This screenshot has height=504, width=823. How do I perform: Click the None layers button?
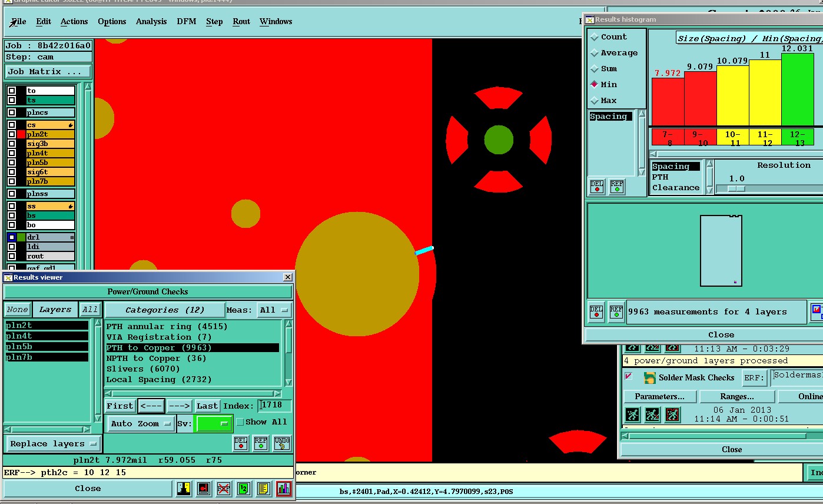(17, 310)
